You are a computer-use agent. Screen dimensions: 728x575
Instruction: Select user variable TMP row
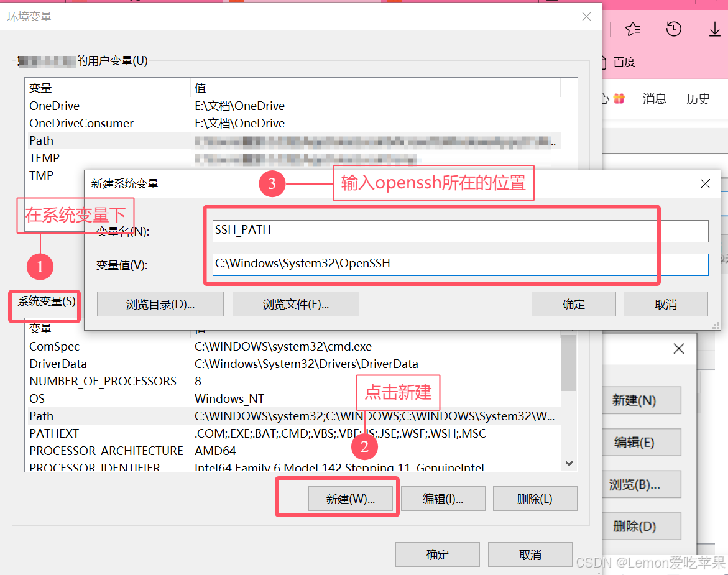point(55,175)
